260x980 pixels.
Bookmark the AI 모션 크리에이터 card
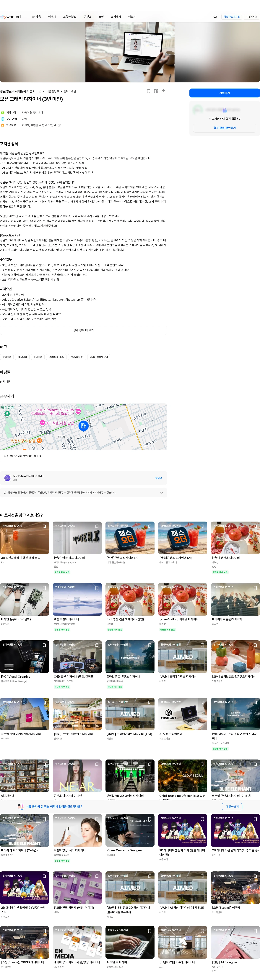[202, 703]
